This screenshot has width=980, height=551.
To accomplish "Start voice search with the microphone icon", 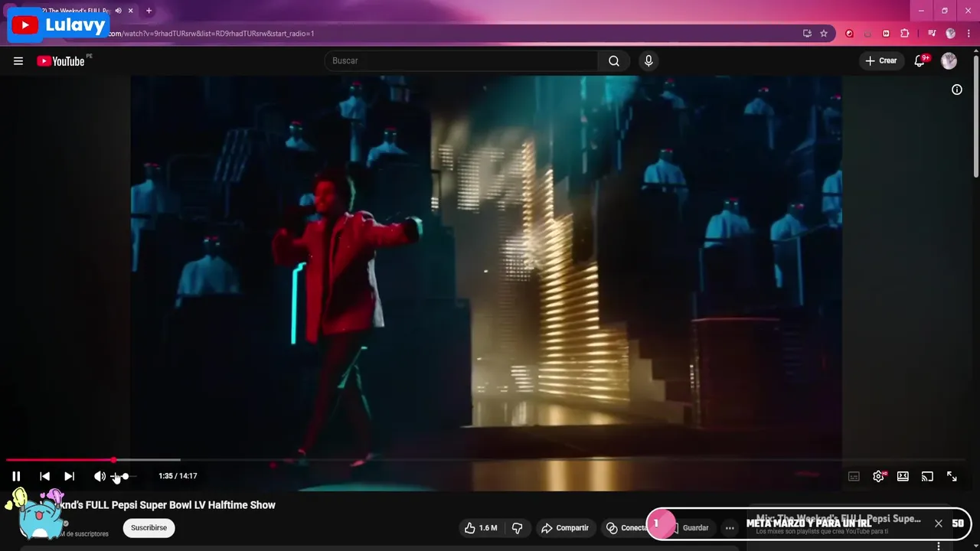I will pyautogui.click(x=648, y=60).
